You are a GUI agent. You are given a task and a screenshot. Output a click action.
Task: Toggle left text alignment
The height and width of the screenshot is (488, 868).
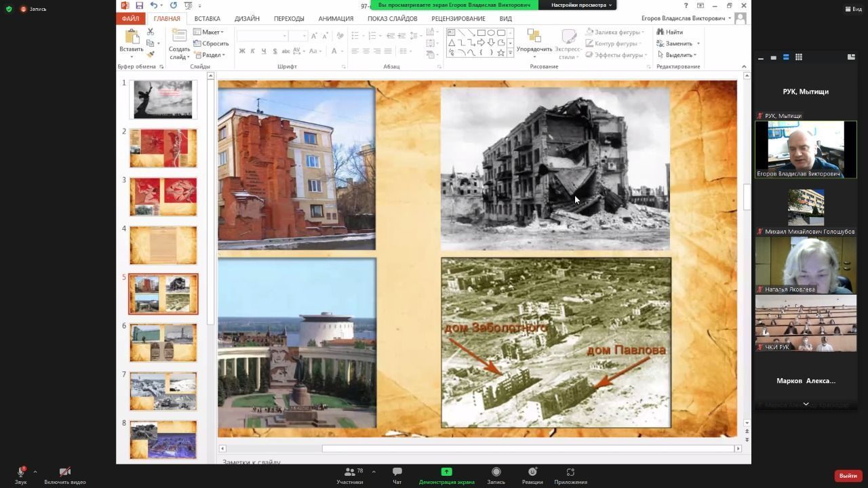[x=355, y=51]
